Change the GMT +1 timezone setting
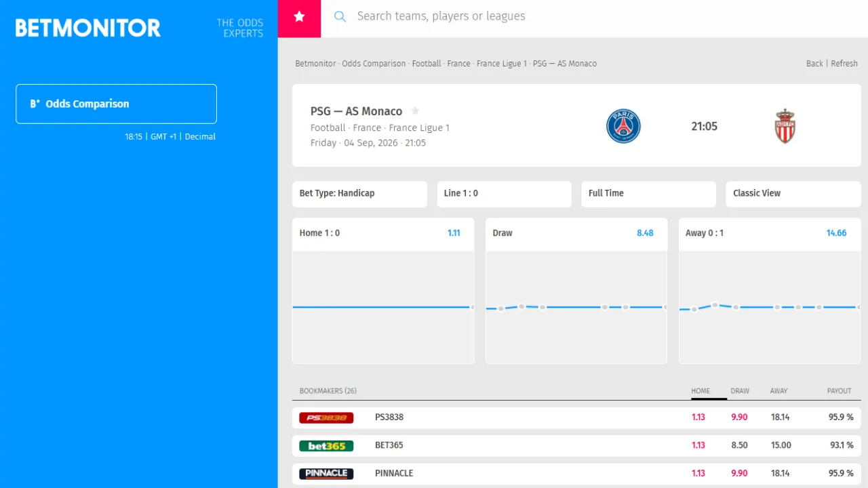The image size is (868, 488). pyautogui.click(x=163, y=136)
